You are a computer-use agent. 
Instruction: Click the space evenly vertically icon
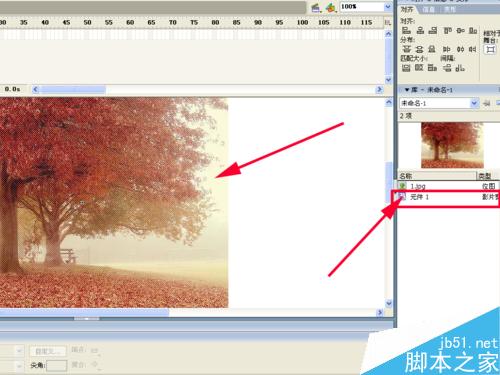(447, 68)
